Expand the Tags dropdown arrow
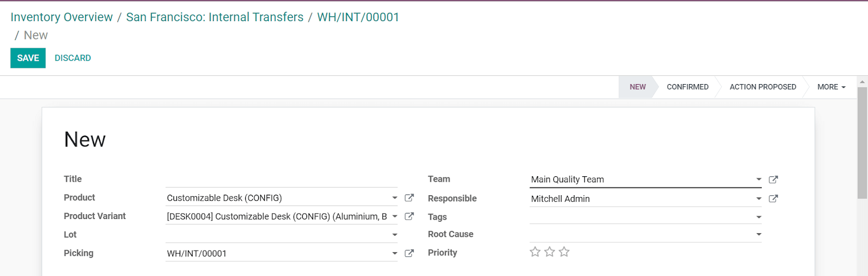 point(759,217)
